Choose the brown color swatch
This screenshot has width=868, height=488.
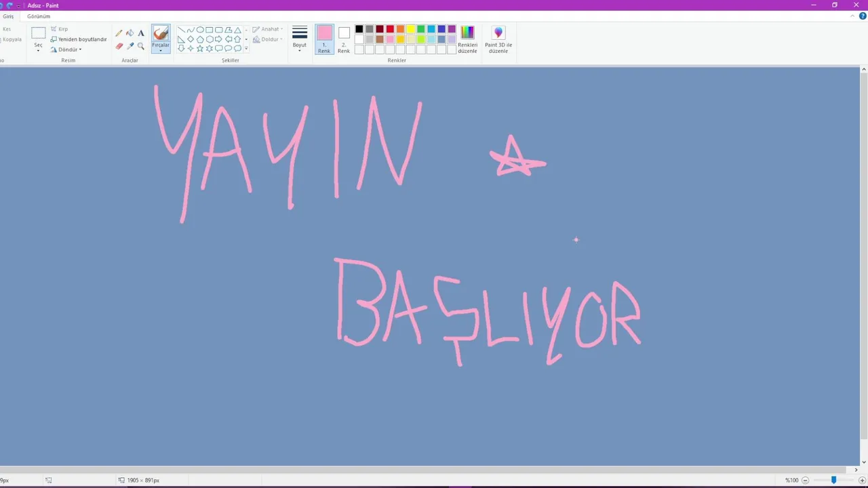pos(380,39)
